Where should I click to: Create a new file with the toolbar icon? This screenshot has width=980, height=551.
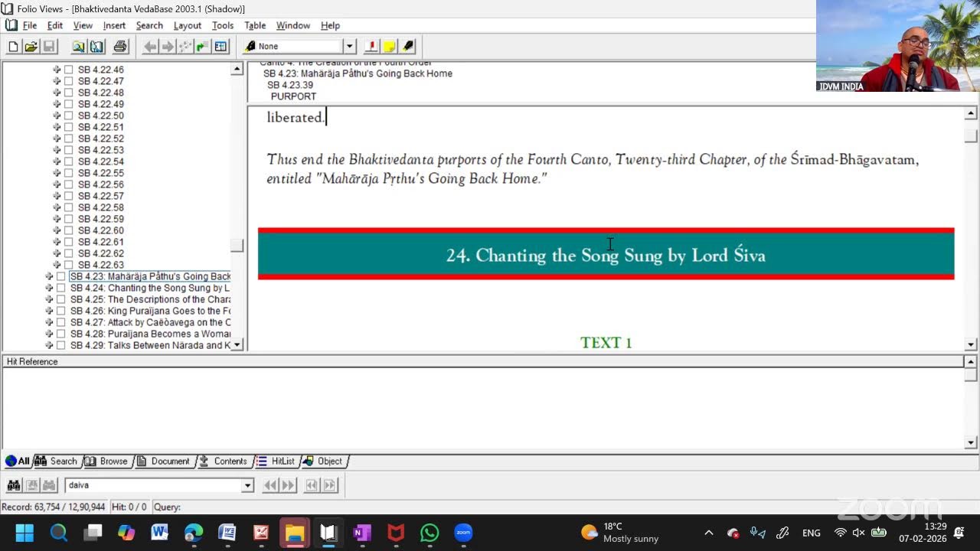(x=13, y=47)
